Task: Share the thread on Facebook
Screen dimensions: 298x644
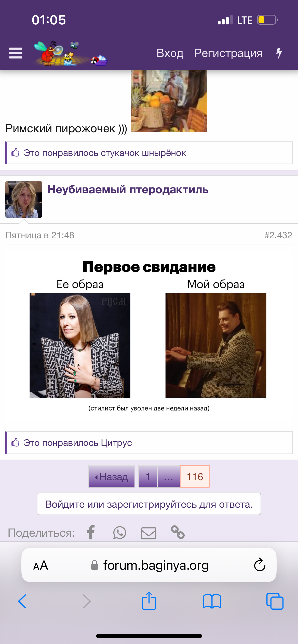Action: (x=91, y=532)
